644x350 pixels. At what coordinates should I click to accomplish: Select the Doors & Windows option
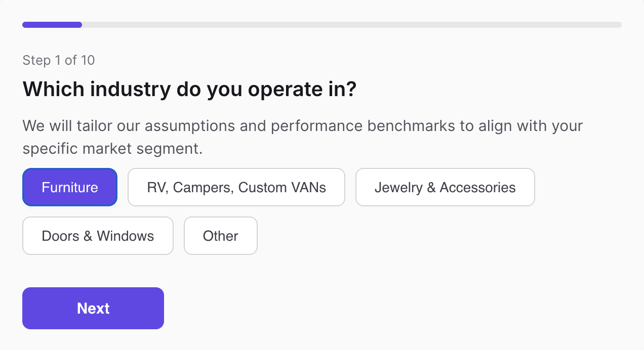[98, 236]
